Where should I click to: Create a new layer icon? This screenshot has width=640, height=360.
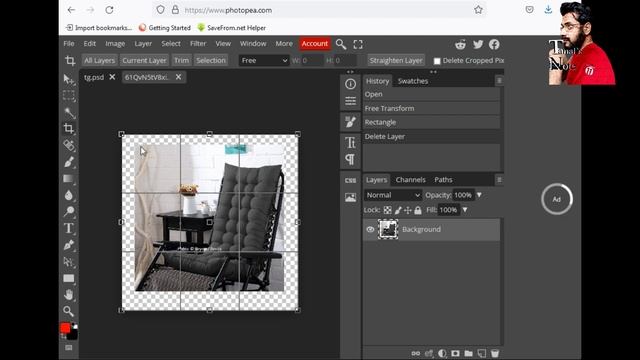[x=482, y=353]
